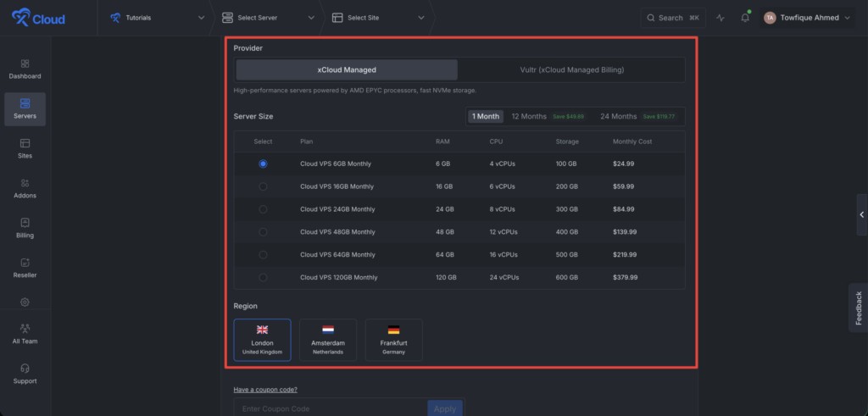Screen dimensions: 868x416
Task: Click the activity pulse icon
Action: click(x=721, y=18)
